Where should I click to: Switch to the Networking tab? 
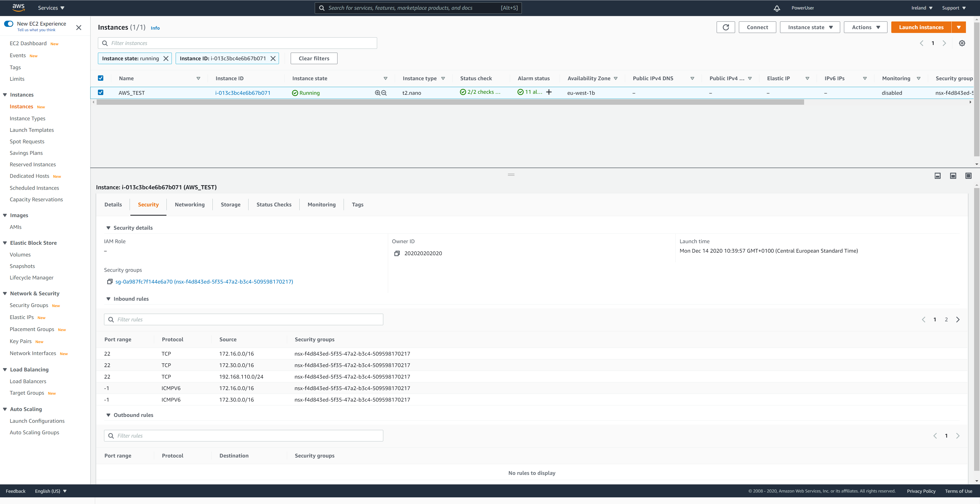pos(189,205)
